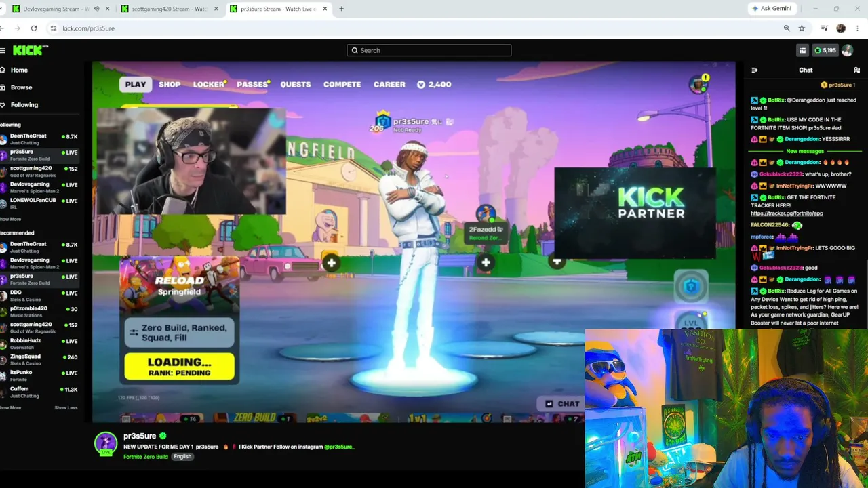Image resolution: width=868 pixels, height=488 pixels.
Task: Open itsPunko channel in Recommended
Action: coord(39,375)
